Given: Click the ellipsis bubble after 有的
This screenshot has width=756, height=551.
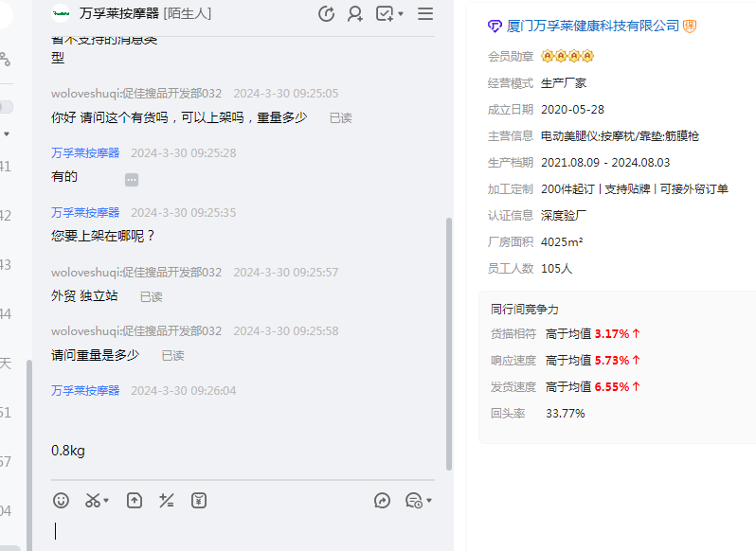Looking at the screenshot, I should pyautogui.click(x=132, y=179).
